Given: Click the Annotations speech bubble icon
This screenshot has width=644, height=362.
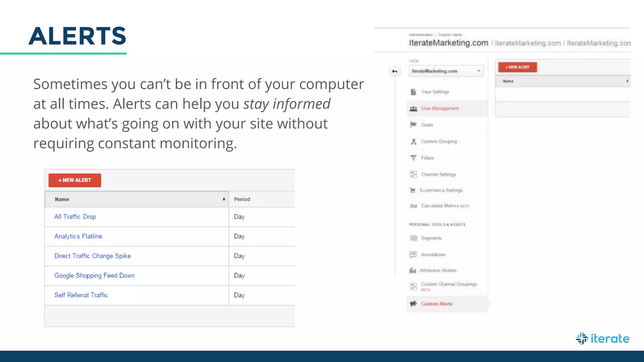Looking at the screenshot, I should [x=413, y=255].
